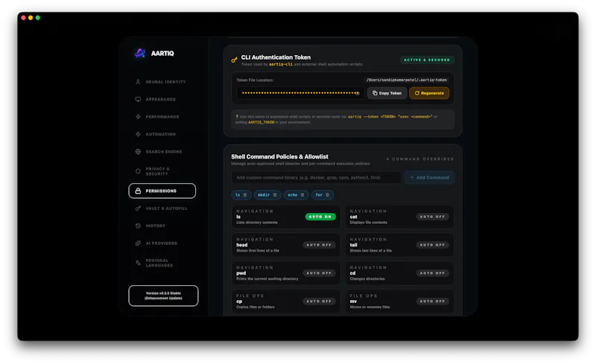Viewport: 596px width, 364px height.
Task: Click the AARTIQ logo icon
Action: (x=140, y=53)
